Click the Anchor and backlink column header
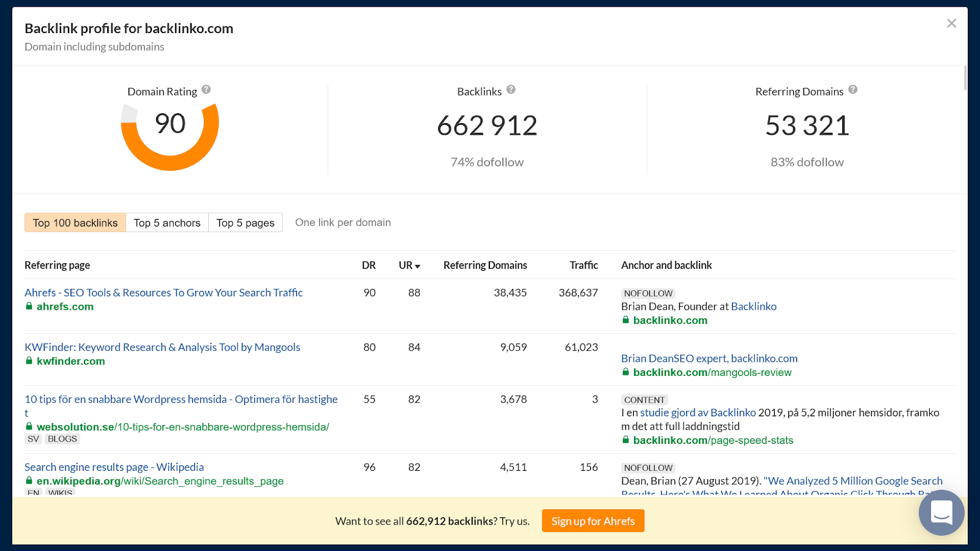Screen dimensions: 980x551 666,265
